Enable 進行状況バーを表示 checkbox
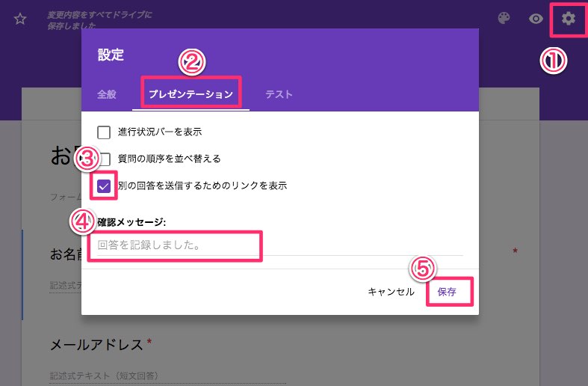The image size is (588, 386). coord(104,132)
